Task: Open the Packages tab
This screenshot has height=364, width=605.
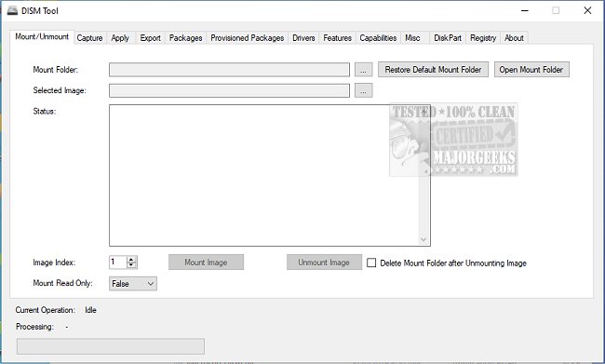Action: (x=185, y=38)
